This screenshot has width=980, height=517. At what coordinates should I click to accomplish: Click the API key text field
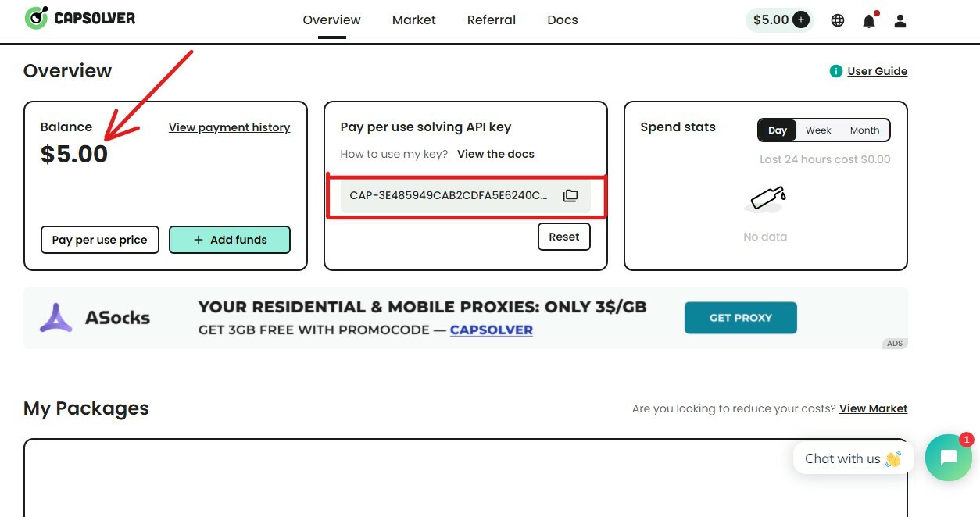tap(449, 195)
